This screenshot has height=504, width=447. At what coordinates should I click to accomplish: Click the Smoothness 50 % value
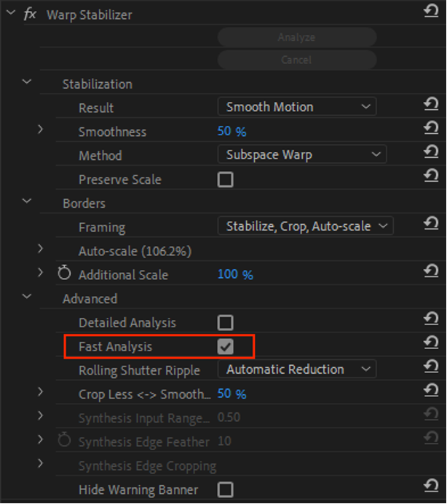232,131
